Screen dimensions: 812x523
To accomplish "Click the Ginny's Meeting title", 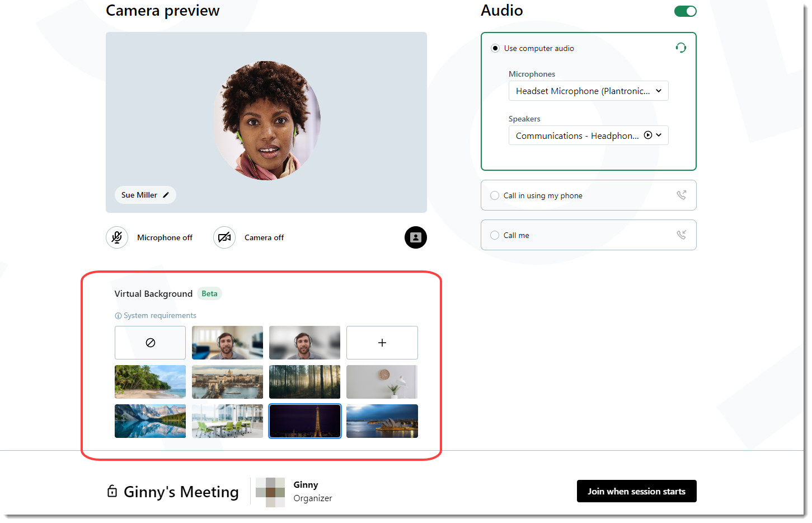I will click(x=181, y=492).
